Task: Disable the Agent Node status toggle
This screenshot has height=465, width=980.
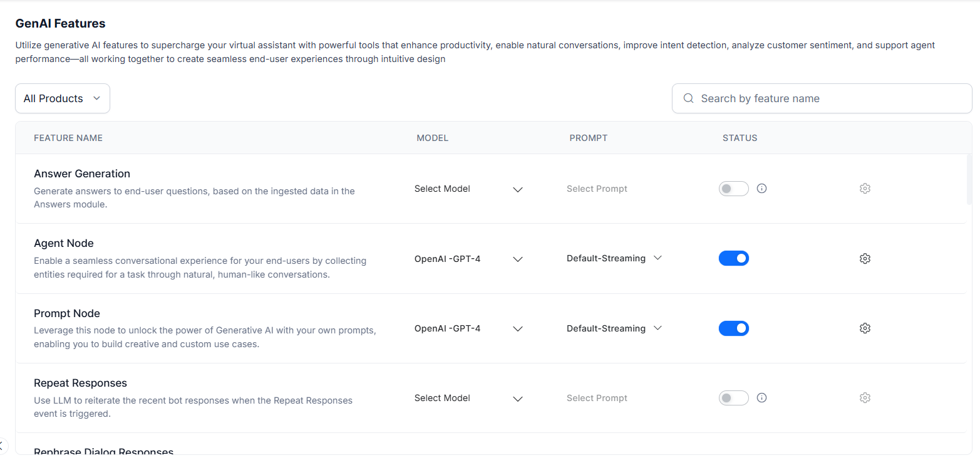Action: (733, 259)
